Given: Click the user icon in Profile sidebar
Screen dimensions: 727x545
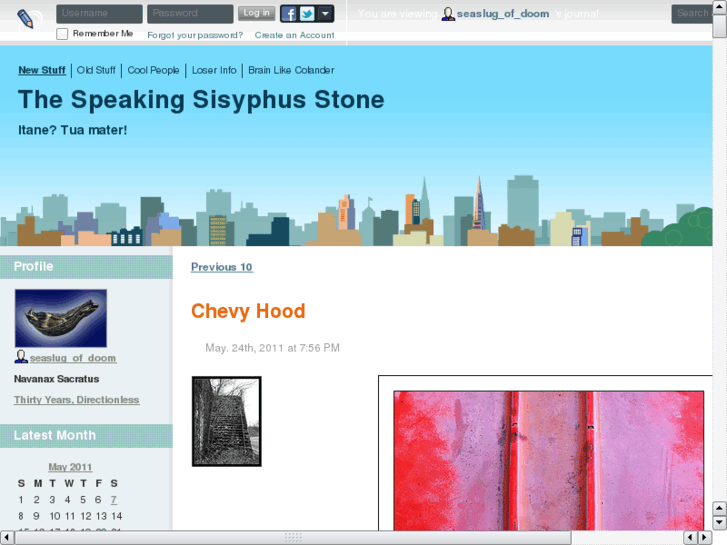Looking at the screenshot, I should pos(21,357).
